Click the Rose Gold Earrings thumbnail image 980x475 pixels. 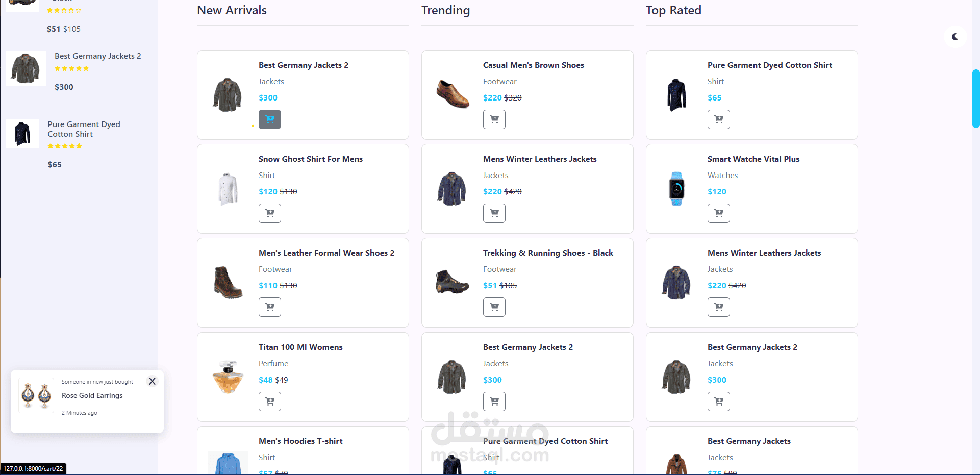coord(36,395)
